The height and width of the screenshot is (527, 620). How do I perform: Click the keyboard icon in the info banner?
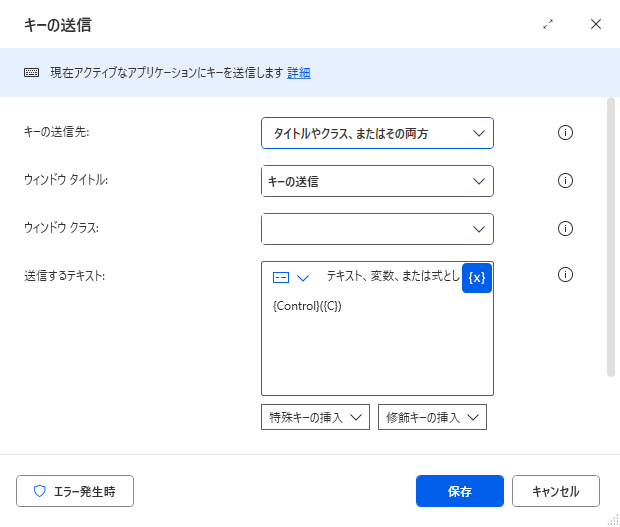[x=32, y=73]
